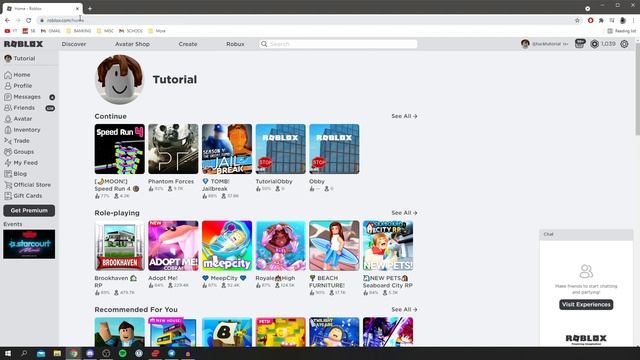
Task: Open Telegram from the taskbar
Action: [x=171, y=353]
